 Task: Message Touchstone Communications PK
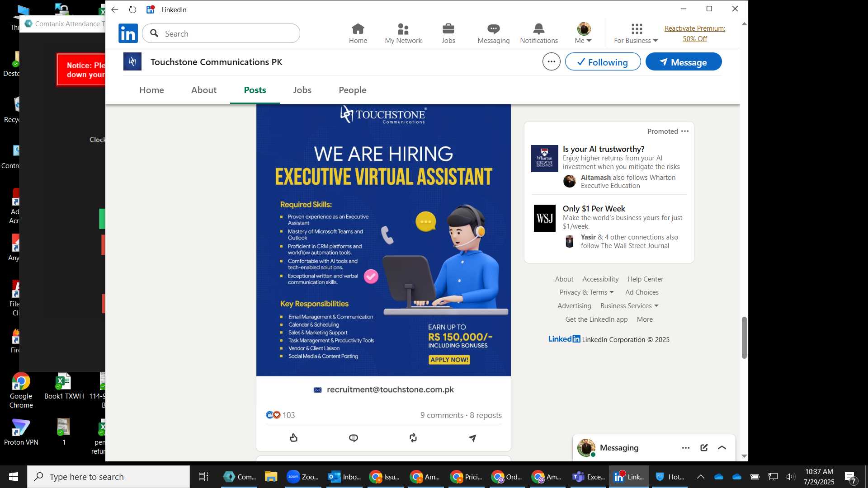[684, 61]
